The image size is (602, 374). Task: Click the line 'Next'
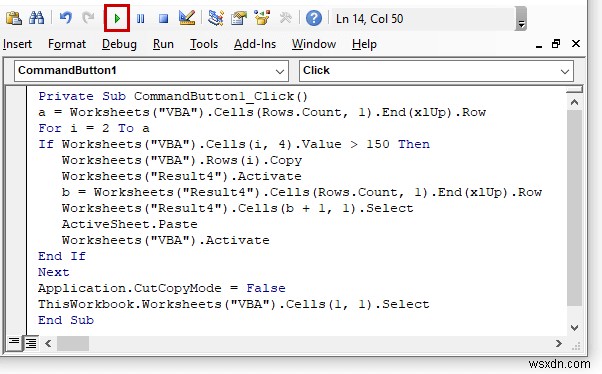tap(53, 272)
